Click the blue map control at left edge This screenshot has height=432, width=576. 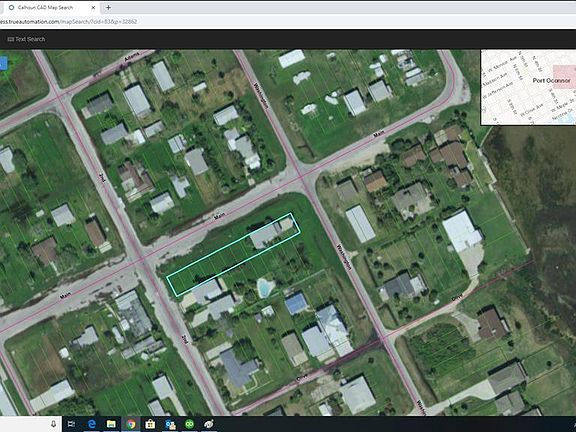tap(3, 63)
